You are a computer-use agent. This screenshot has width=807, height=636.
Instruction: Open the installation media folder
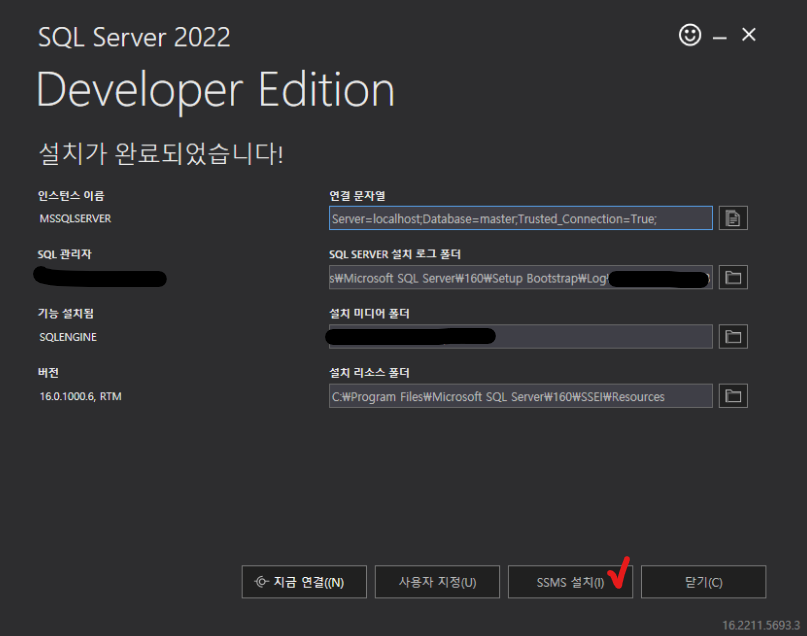733,337
